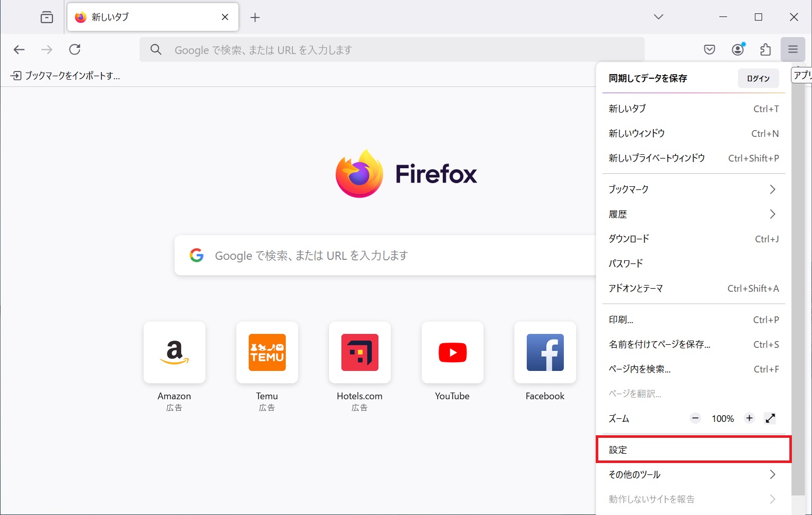This screenshot has width=812, height=515.
Task: Click ブックマークをインポートす... bookmark toolbar item
Action: [65, 76]
